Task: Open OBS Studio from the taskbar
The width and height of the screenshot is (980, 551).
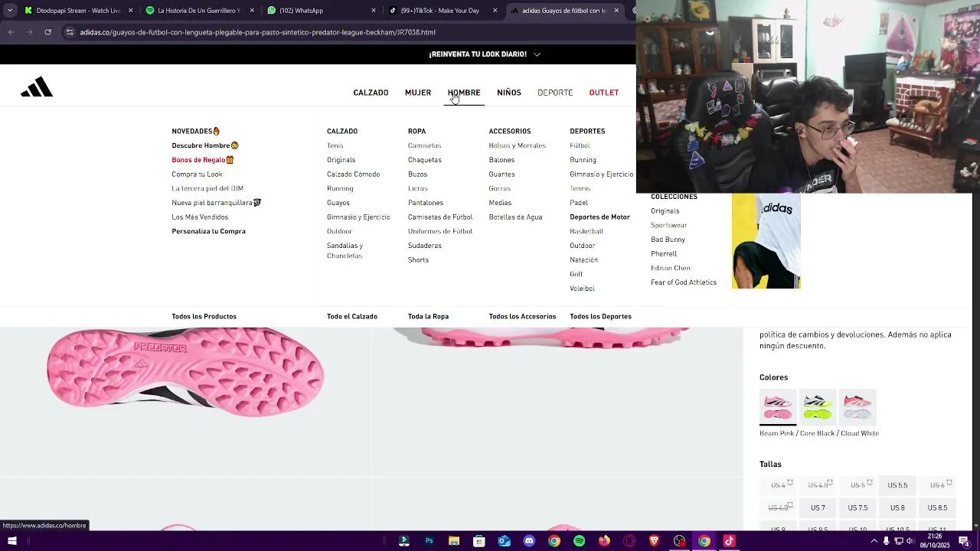Action: point(679,541)
